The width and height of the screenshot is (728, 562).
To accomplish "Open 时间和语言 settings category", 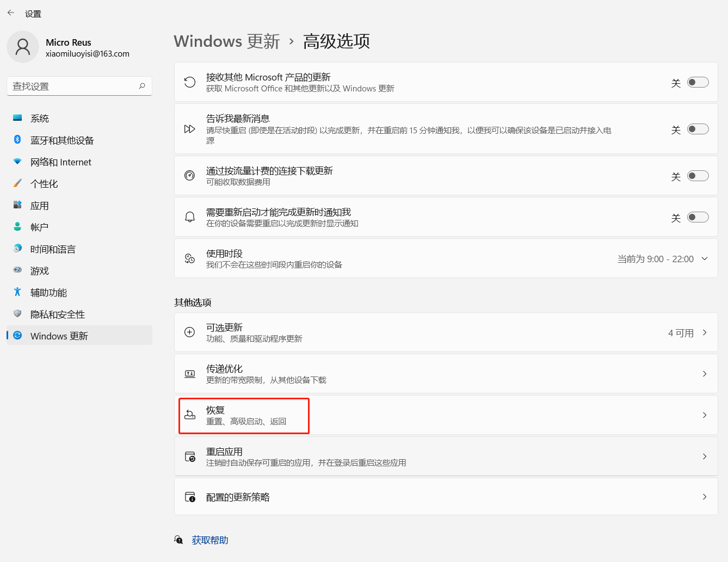I will pos(79,249).
